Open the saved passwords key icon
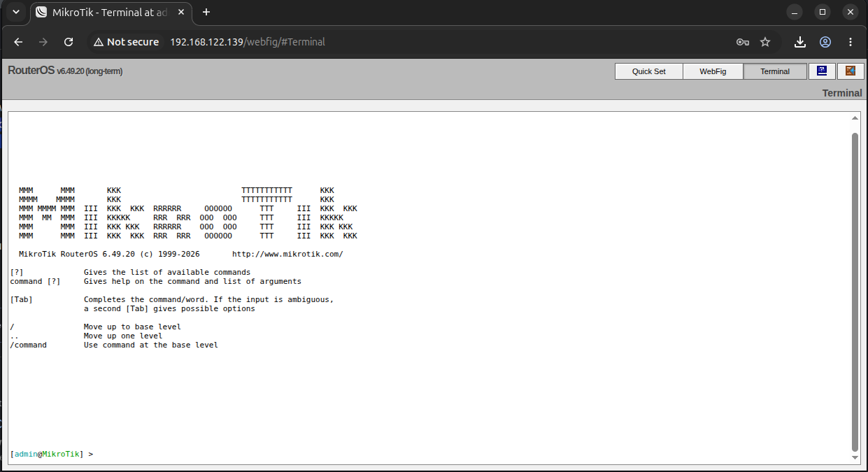 (x=743, y=42)
